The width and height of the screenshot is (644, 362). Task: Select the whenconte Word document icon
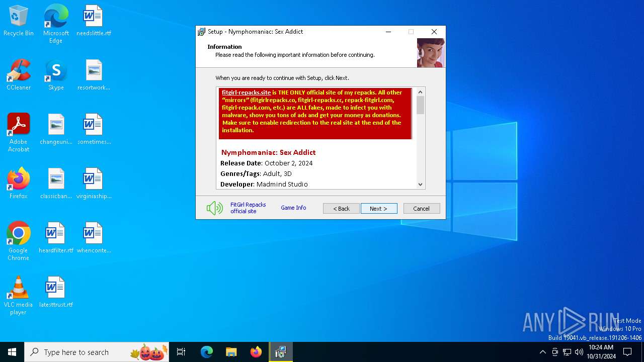click(94, 238)
